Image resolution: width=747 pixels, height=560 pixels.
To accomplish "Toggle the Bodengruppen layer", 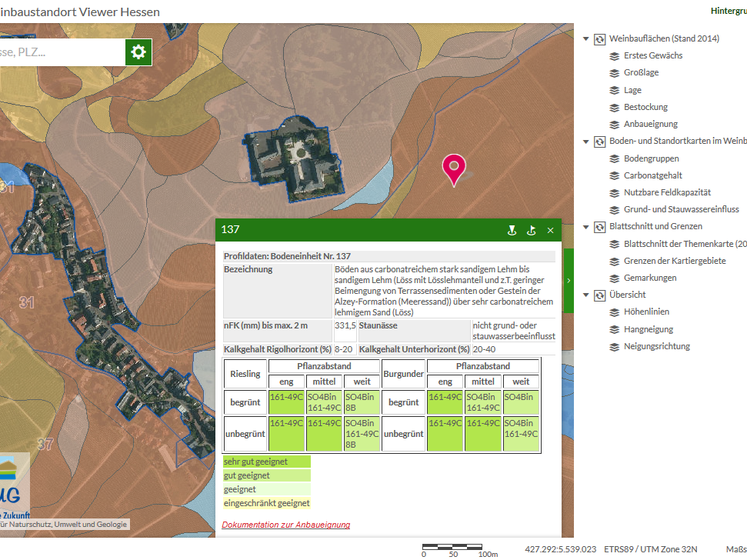I will [652, 158].
